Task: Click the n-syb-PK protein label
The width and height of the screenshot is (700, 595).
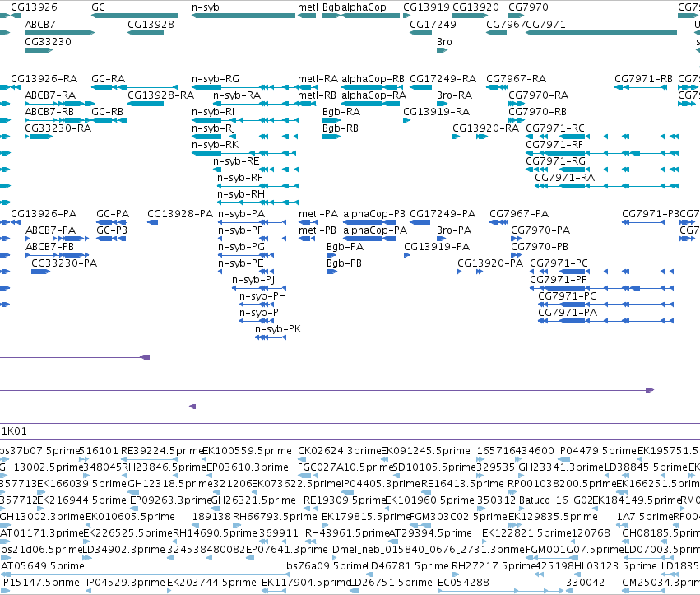Action: [278, 329]
